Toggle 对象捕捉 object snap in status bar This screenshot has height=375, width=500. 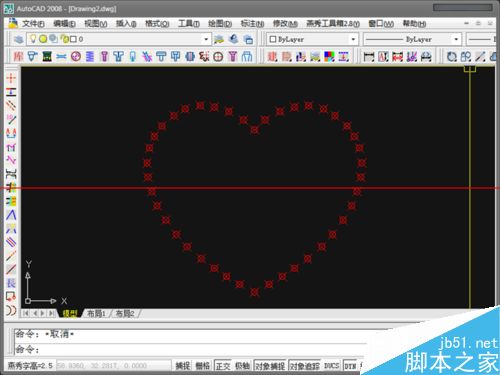point(270,366)
